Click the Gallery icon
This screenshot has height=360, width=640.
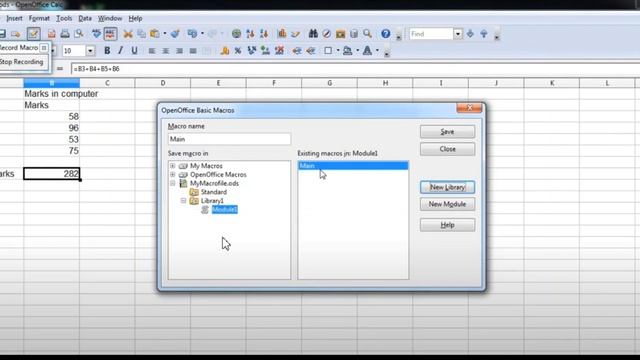340,34
